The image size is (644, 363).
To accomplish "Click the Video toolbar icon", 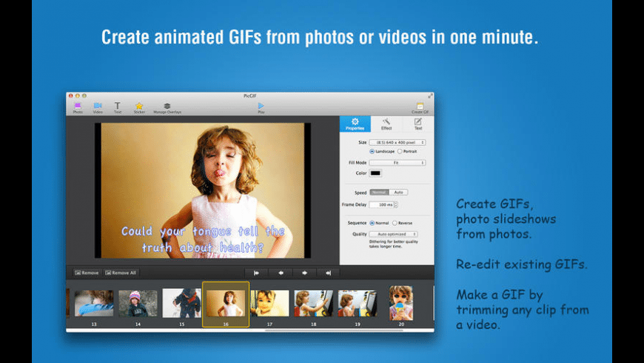I will (x=98, y=107).
